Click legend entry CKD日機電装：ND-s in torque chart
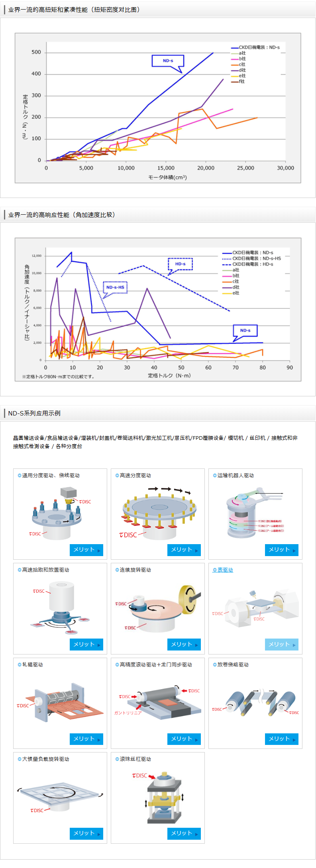This screenshot has width=316, height=868. coord(255,47)
